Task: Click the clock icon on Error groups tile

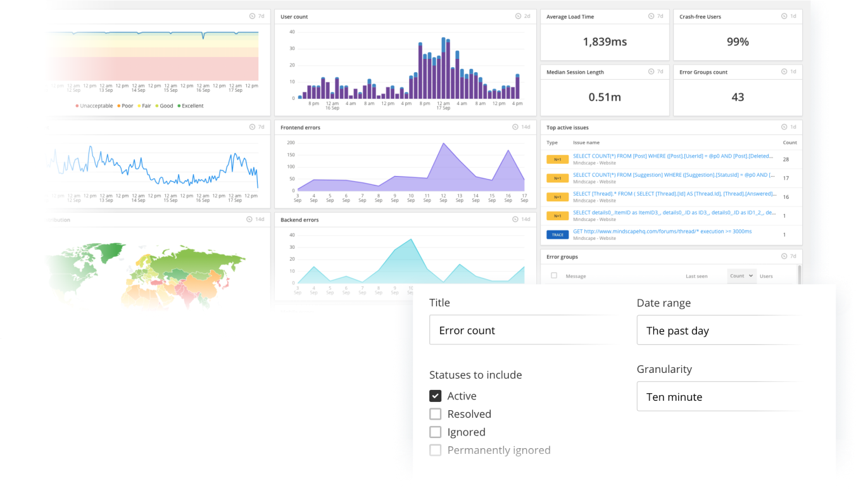Action: click(784, 256)
